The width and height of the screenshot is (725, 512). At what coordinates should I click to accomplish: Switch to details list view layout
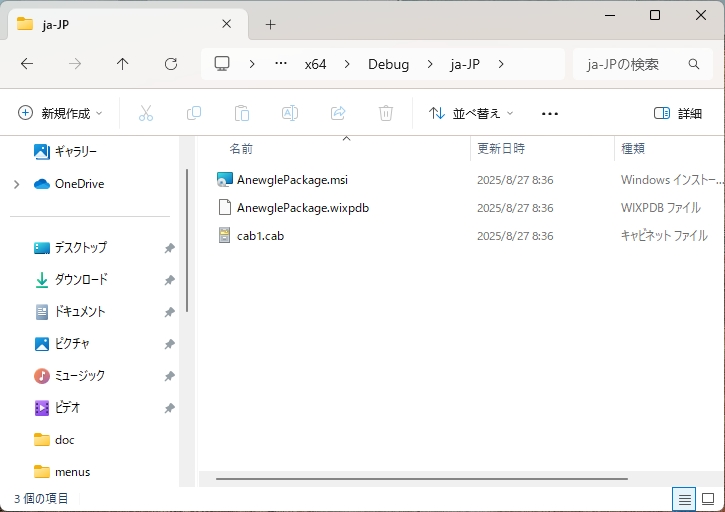(685, 498)
